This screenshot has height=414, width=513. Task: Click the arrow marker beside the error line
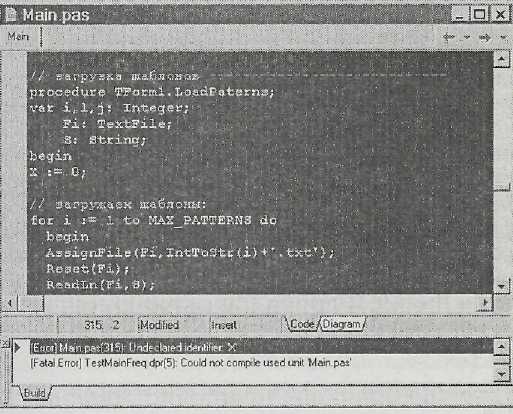17,348
